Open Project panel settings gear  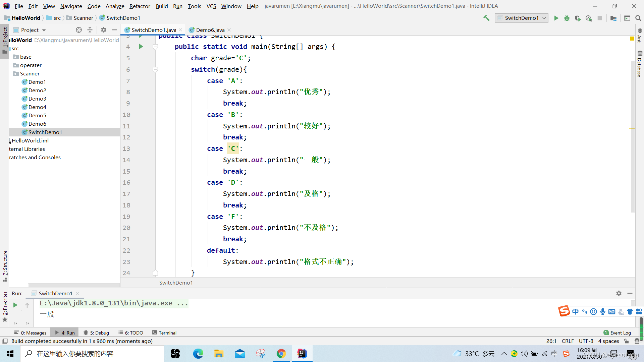pos(104,30)
